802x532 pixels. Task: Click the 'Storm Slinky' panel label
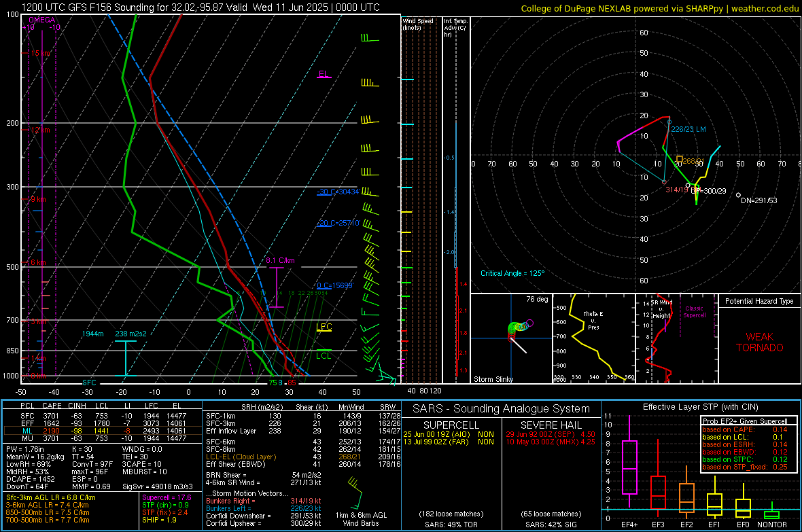click(493, 379)
